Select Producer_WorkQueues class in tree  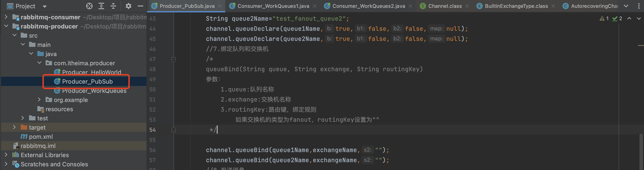click(94, 91)
